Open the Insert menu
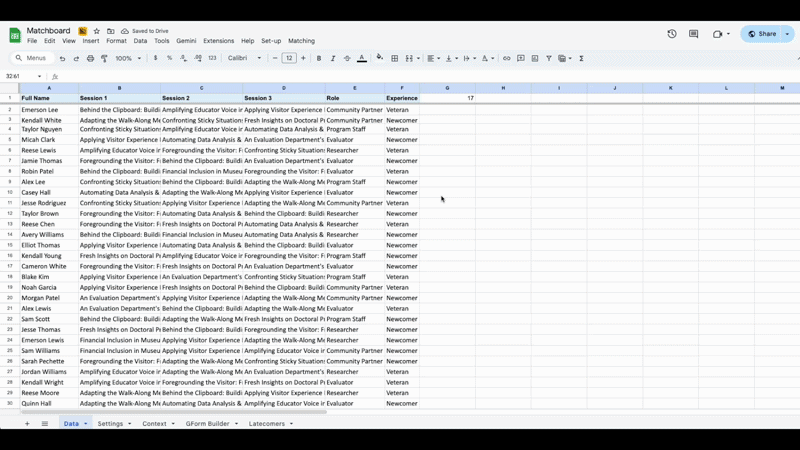 (x=91, y=41)
